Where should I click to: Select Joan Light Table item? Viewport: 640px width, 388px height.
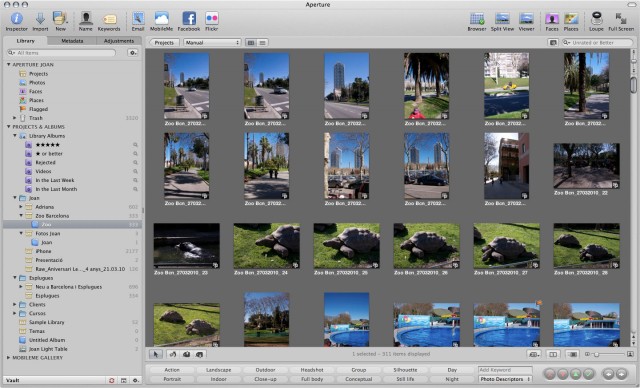click(x=48, y=349)
